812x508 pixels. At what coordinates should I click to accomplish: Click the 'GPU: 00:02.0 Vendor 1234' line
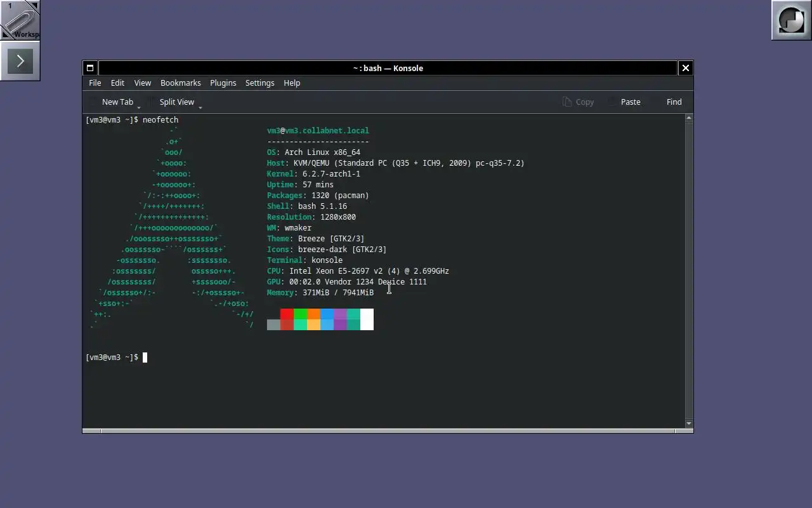[x=347, y=282]
